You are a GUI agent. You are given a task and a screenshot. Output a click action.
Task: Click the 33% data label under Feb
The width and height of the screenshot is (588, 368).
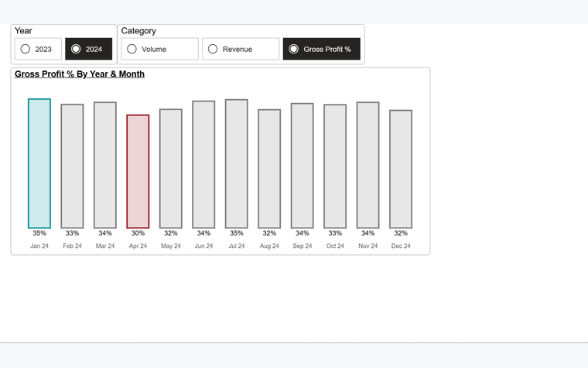click(x=73, y=233)
